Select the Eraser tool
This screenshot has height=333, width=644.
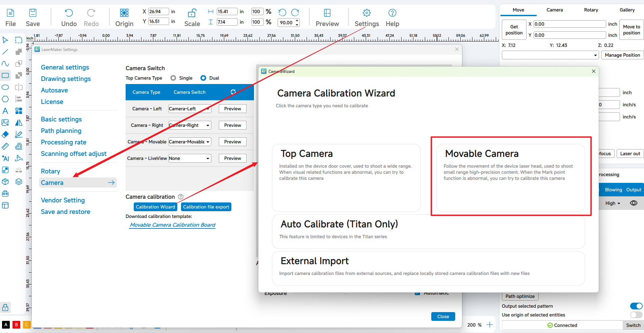pos(5,135)
